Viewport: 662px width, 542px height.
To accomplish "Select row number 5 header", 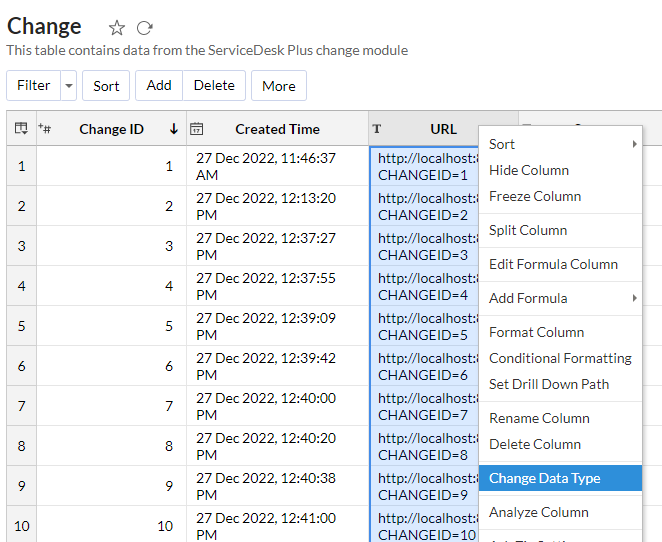I will [21, 326].
